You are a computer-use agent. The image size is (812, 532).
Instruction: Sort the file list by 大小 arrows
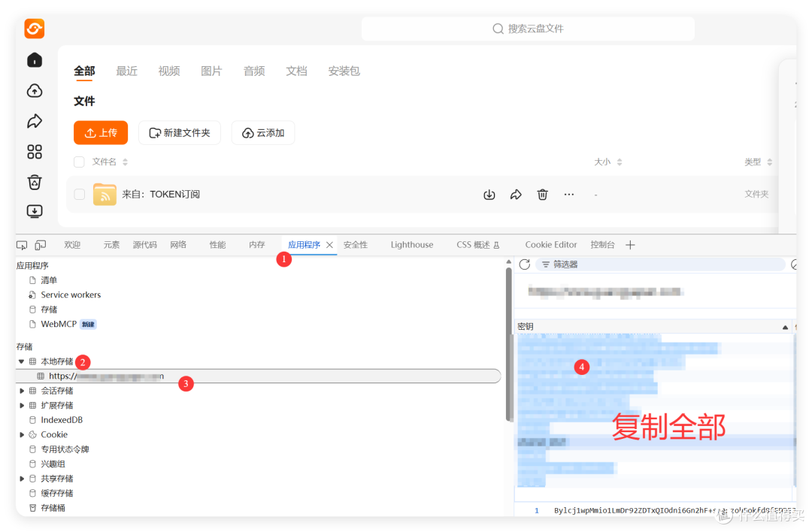pos(620,162)
